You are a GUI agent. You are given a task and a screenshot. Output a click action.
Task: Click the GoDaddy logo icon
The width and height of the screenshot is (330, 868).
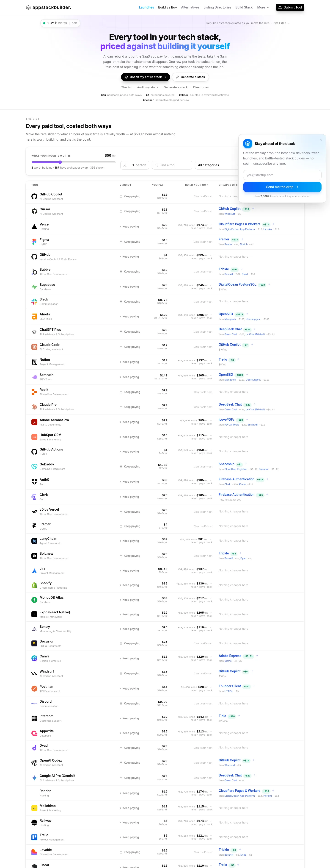coord(34,467)
